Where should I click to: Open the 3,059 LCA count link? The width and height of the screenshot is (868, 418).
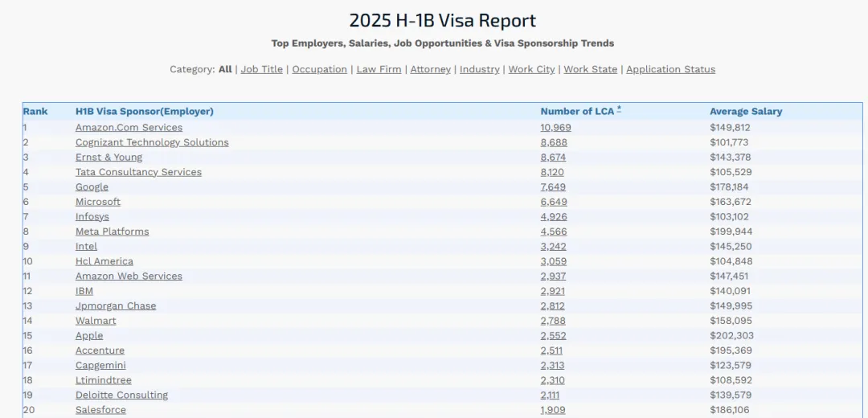(554, 261)
